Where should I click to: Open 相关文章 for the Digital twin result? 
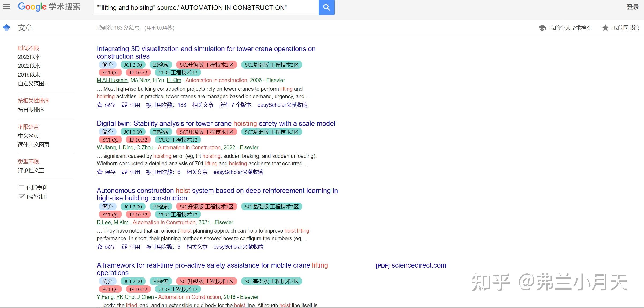click(197, 172)
